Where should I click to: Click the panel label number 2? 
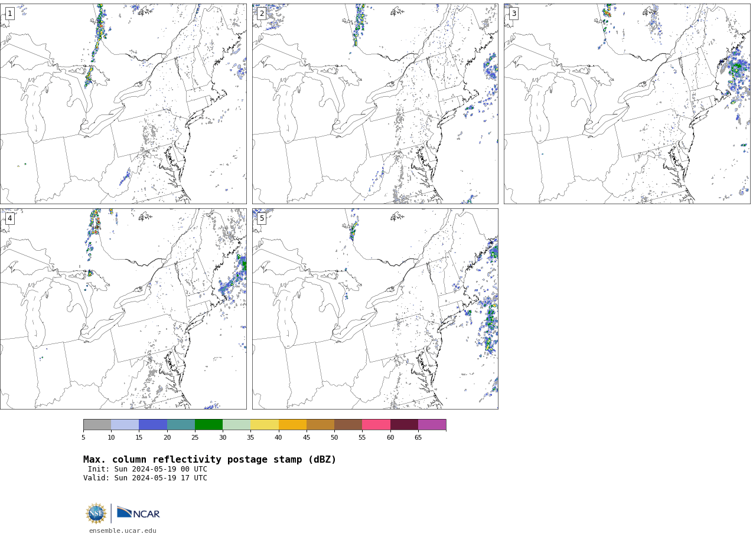click(262, 14)
